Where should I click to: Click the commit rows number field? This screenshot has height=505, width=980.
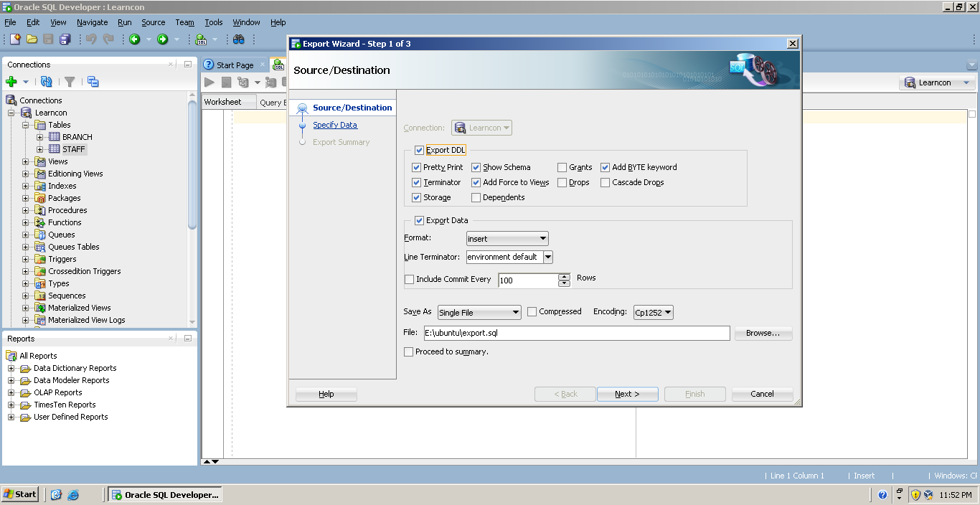(528, 280)
